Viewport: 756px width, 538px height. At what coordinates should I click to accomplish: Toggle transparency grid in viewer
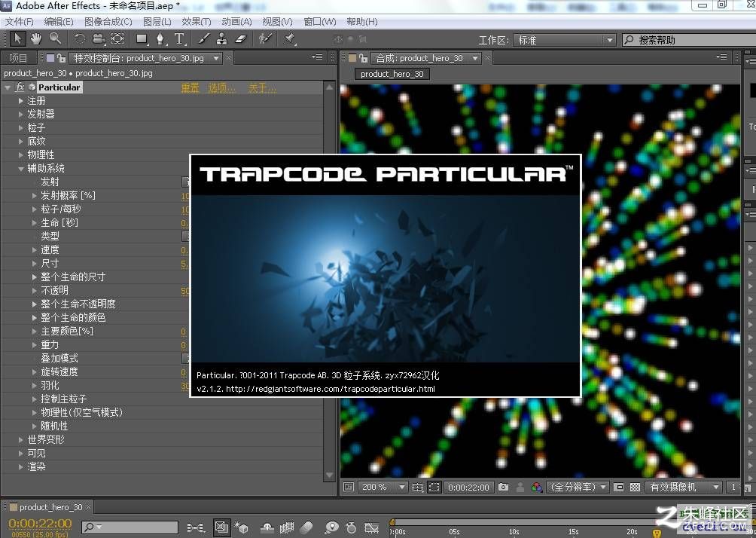click(636, 488)
